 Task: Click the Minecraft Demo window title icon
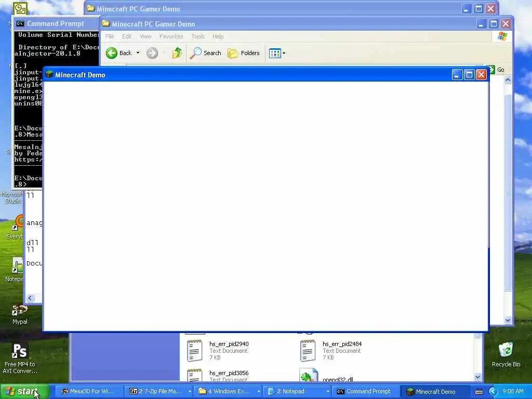[49, 75]
